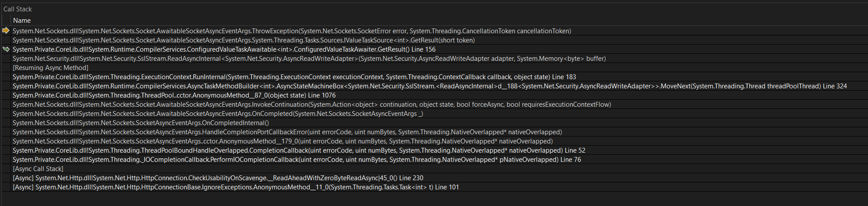Click the yellow current-frame arrow icon
The height and width of the screenshot is (206, 868).
[6, 31]
